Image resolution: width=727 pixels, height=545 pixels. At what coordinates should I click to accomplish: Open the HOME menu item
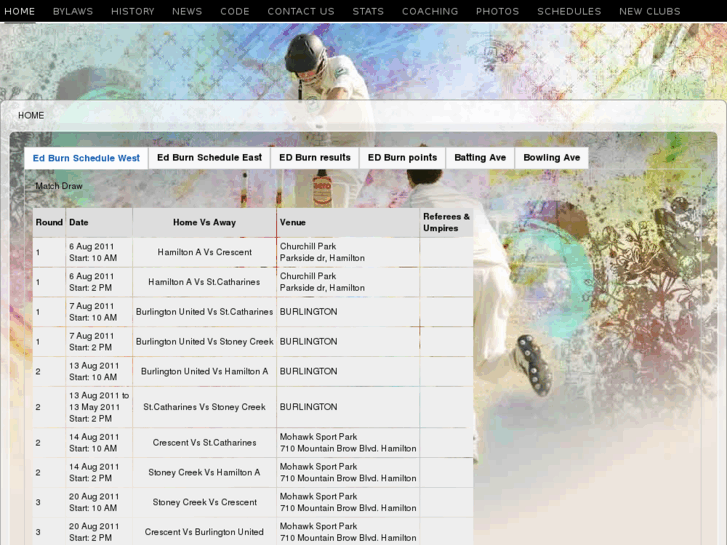[x=19, y=11]
